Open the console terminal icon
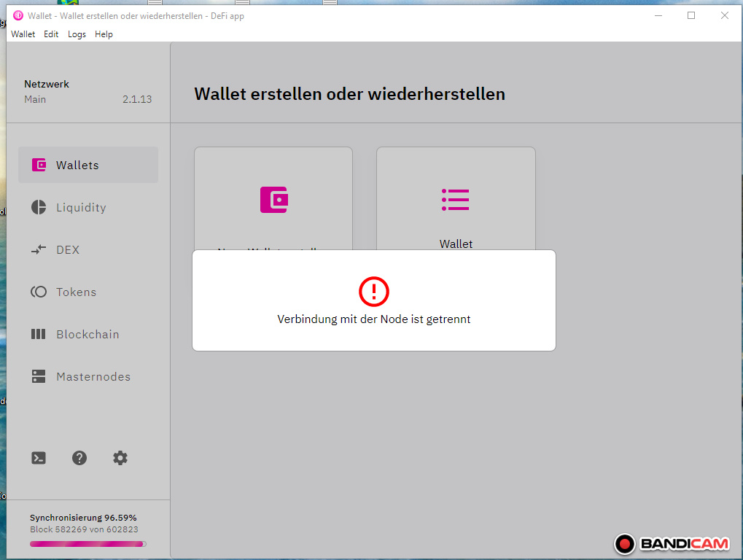This screenshot has height=560, width=743. [39, 458]
